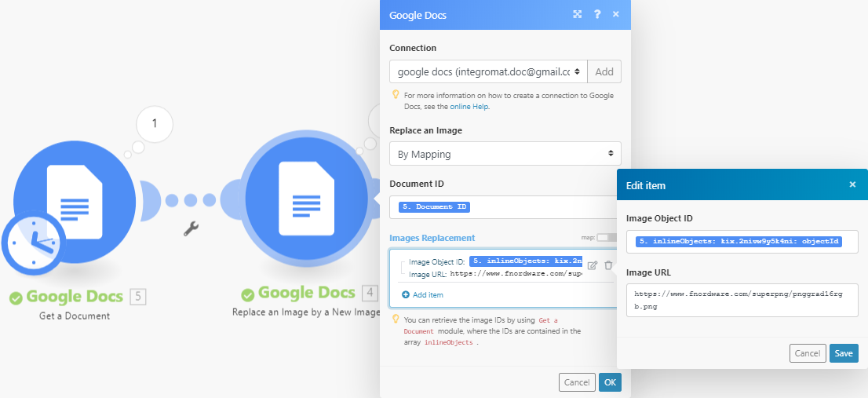
Task: Click the bubble numbered 1 above first module
Action: (x=155, y=123)
